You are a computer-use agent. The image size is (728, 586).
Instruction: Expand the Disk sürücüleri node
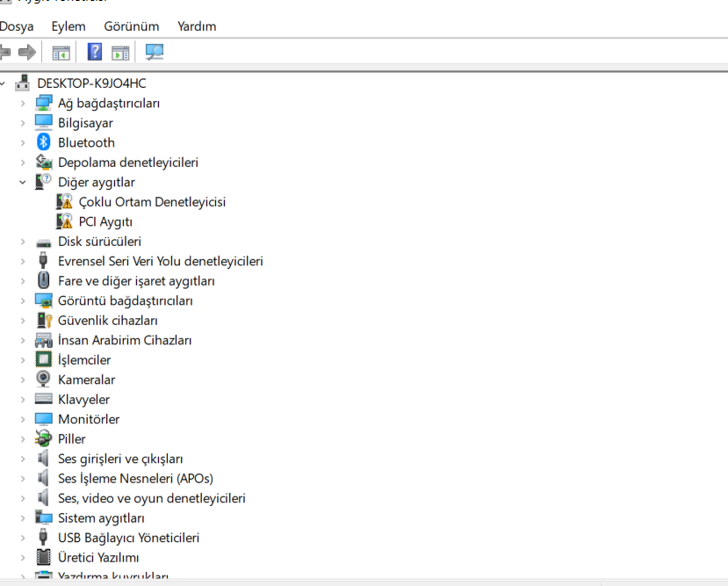point(23,242)
